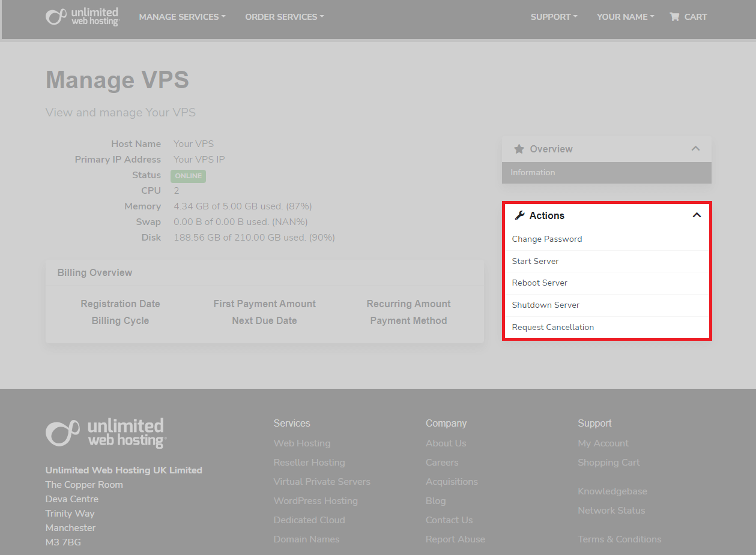756x555 pixels.
Task: Open the Domain Names footer link
Action: point(306,539)
